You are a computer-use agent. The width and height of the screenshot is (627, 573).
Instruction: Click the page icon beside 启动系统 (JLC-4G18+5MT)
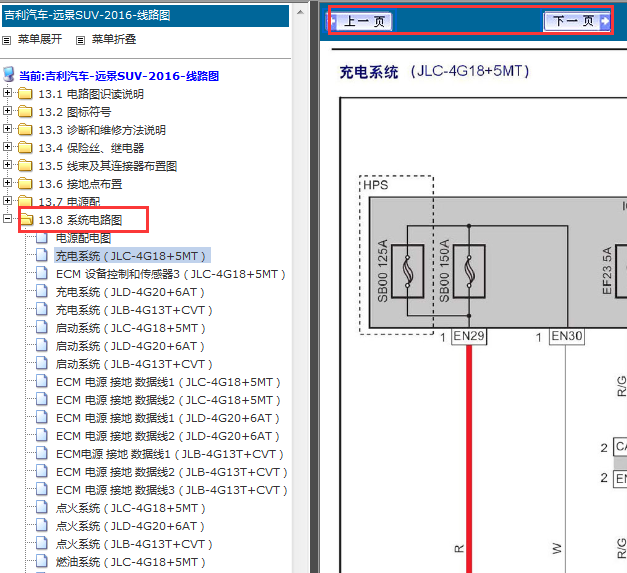point(42,327)
